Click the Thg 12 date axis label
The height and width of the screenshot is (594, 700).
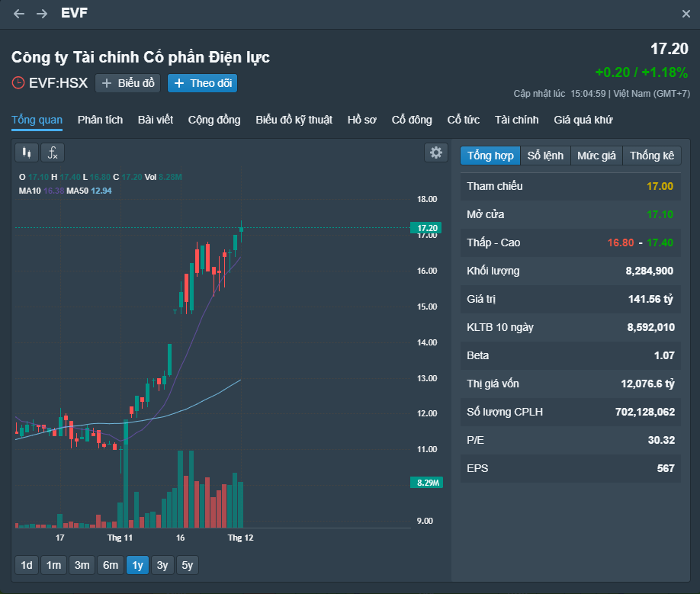(x=241, y=538)
